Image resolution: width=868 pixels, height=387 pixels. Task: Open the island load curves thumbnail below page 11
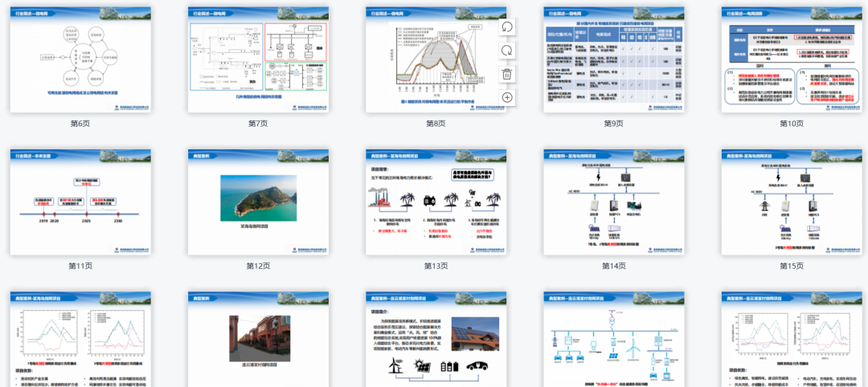click(x=80, y=340)
